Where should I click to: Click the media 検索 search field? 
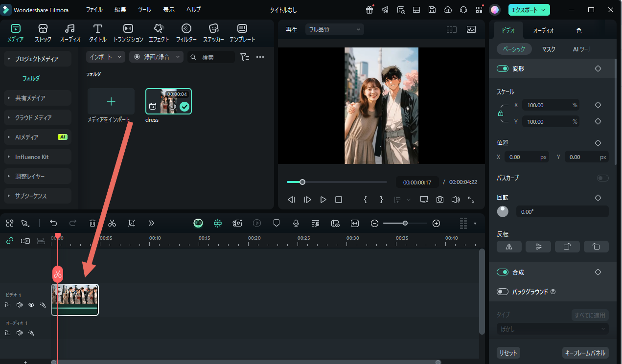pyautogui.click(x=211, y=57)
